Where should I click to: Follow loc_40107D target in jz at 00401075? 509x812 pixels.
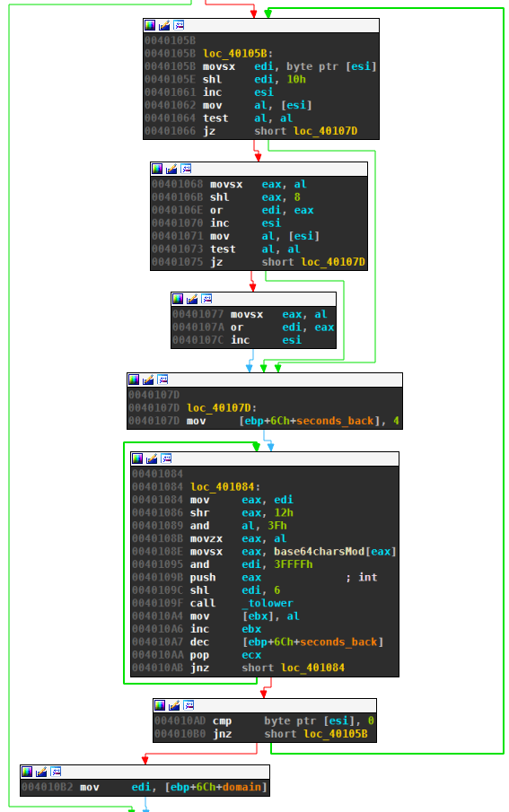point(333,262)
